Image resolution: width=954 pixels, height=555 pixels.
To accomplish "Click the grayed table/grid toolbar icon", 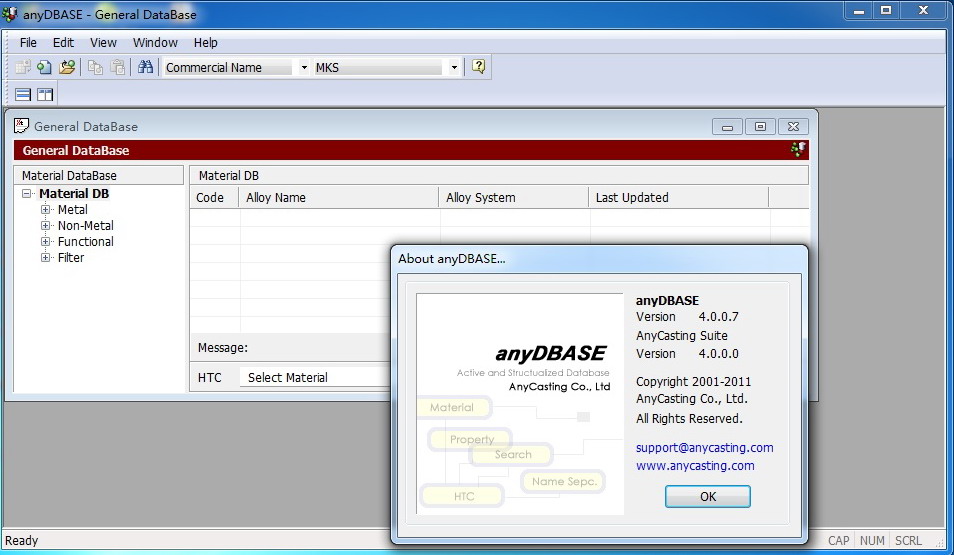I will coord(23,67).
